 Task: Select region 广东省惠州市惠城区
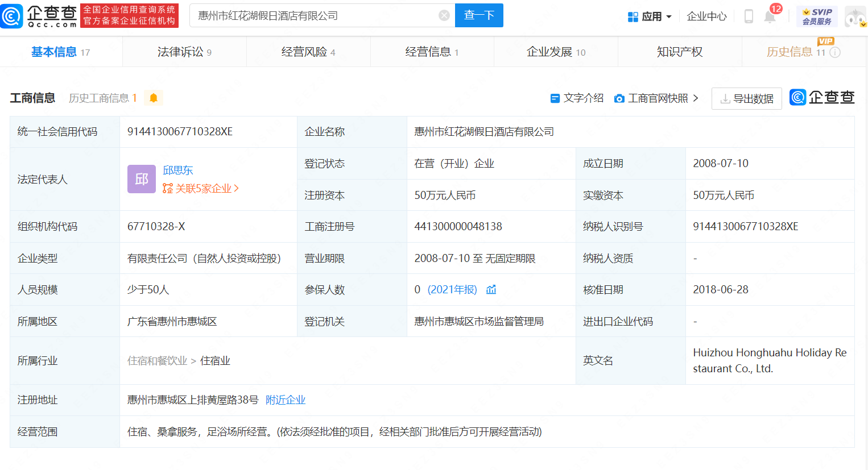coord(172,321)
